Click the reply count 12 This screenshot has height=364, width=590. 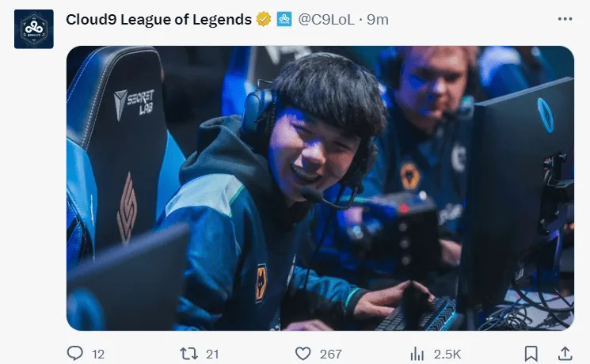[98, 355]
